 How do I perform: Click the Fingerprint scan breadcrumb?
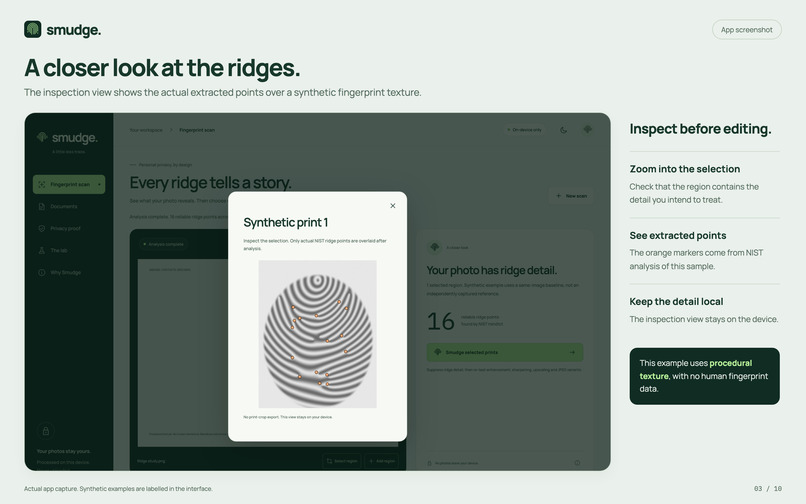[197, 130]
